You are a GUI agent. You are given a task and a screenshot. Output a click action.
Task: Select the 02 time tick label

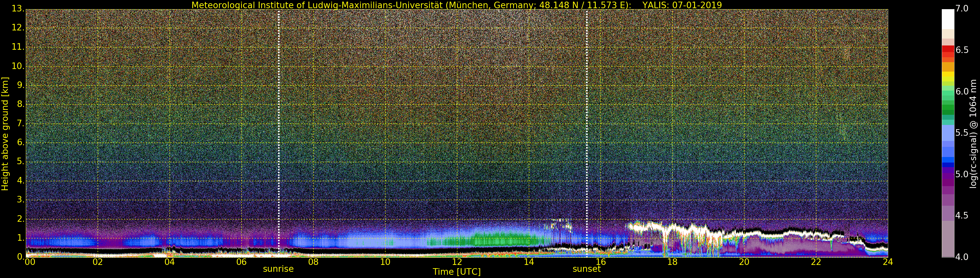tap(98, 262)
